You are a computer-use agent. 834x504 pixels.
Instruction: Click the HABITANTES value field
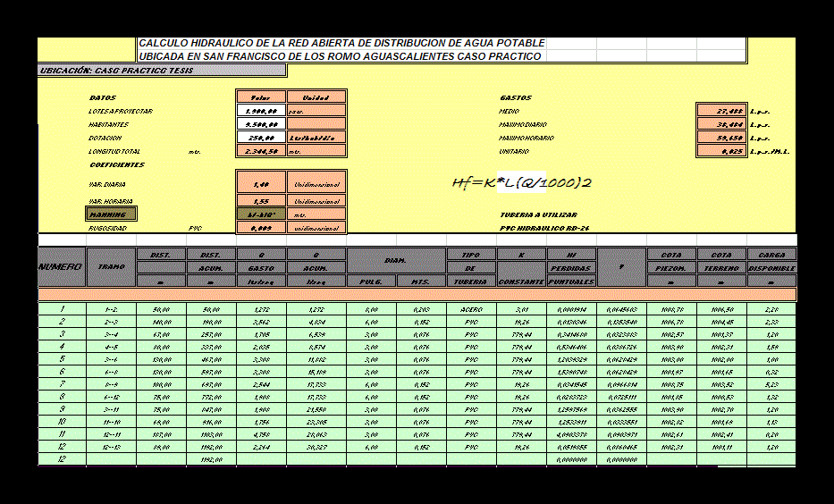[x=261, y=124]
